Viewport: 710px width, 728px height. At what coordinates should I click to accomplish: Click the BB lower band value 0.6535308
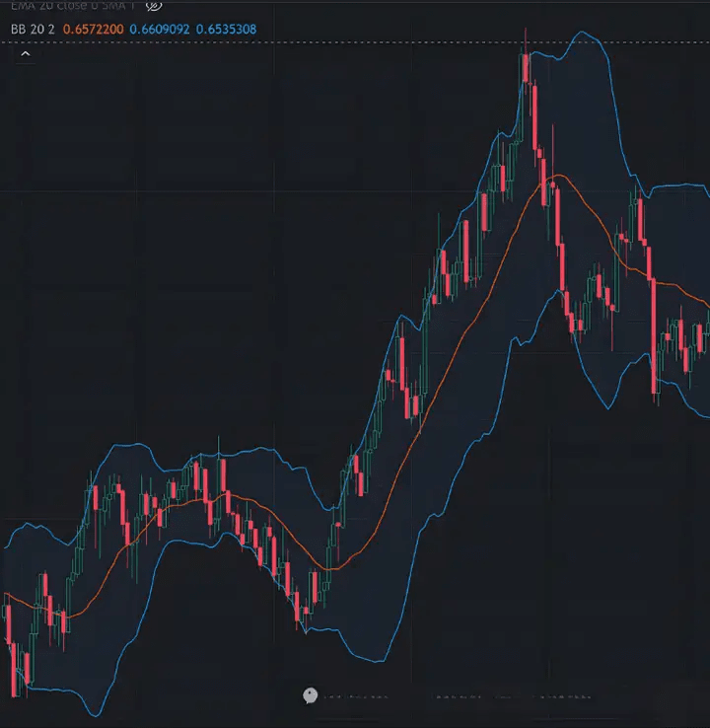click(226, 30)
